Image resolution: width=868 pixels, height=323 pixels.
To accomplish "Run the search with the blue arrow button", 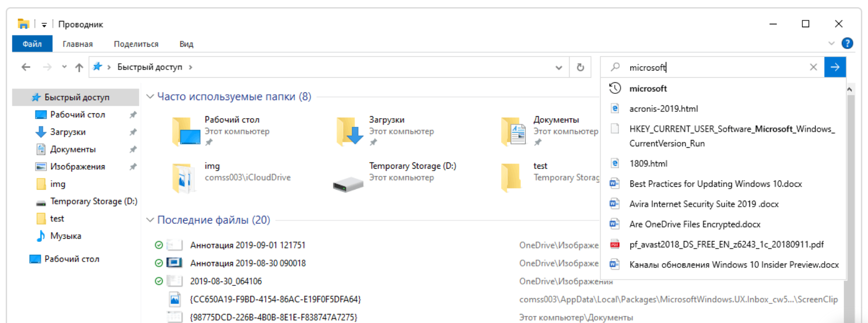I will click(835, 67).
